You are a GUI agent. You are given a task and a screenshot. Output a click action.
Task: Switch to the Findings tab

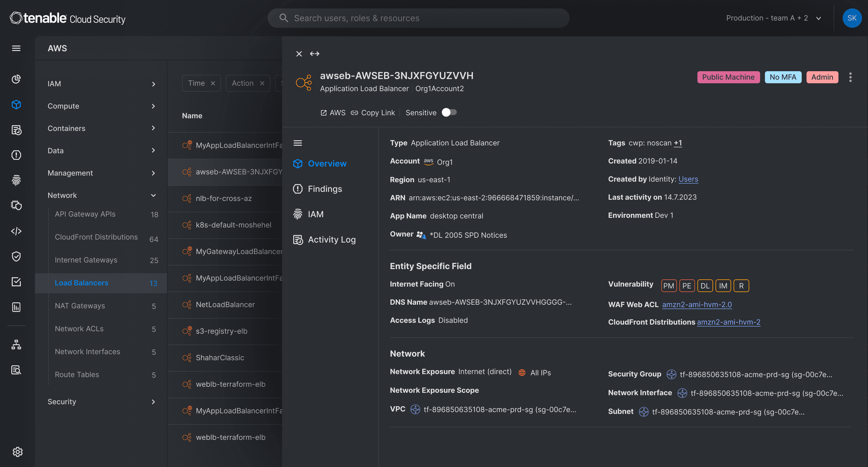click(317, 189)
